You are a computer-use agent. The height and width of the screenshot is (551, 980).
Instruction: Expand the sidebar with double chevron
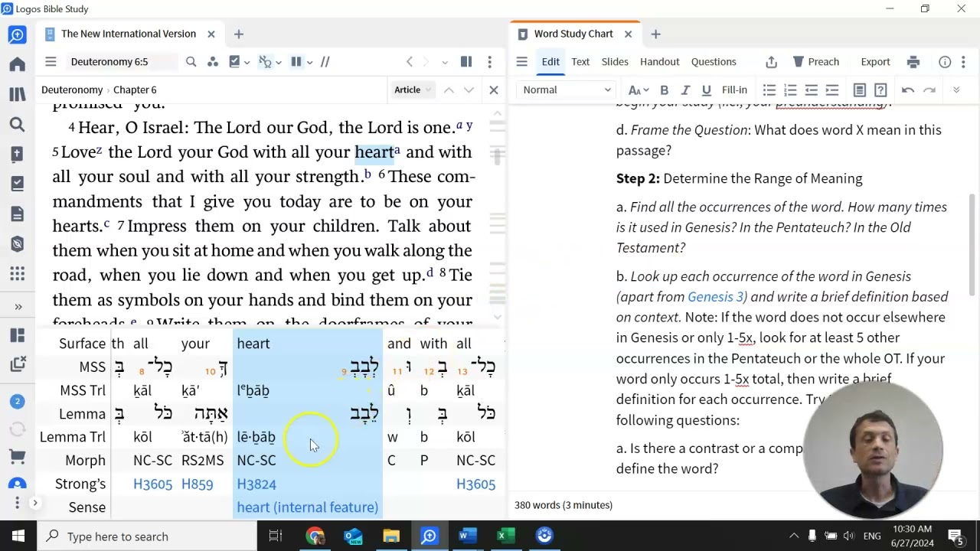coord(18,307)
